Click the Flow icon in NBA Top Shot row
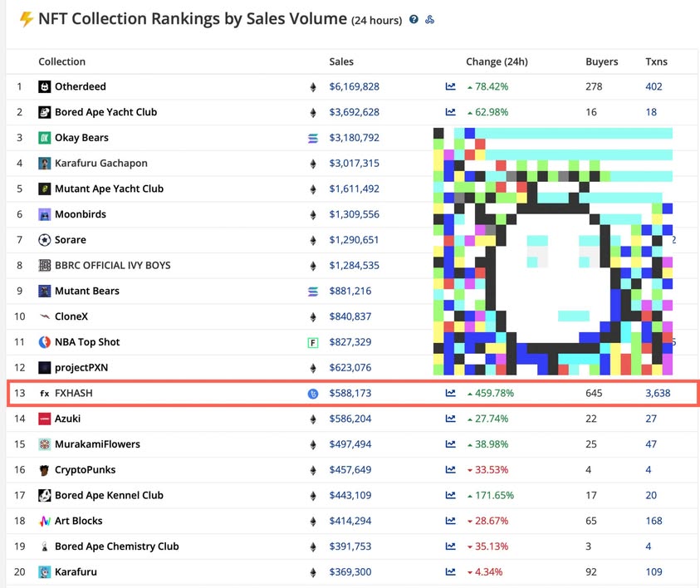The image size is (700, 588). pos(313,343)
